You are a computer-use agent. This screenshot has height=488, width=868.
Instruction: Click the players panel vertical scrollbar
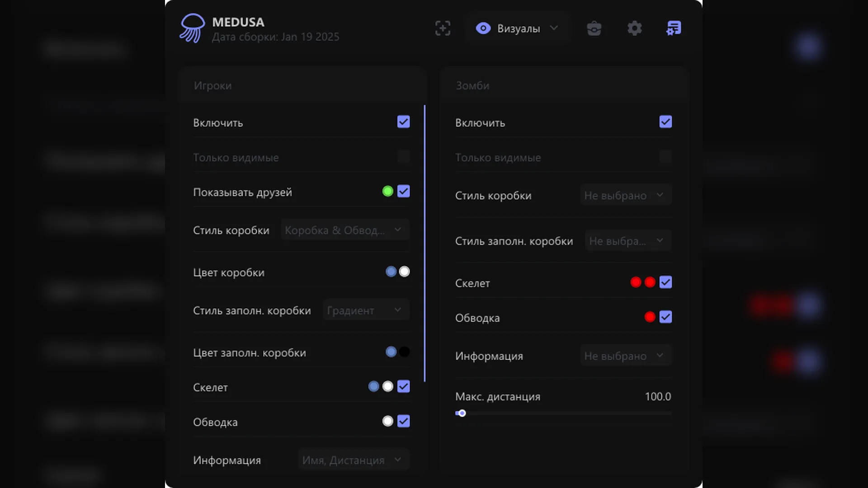click(x=425, y=244)
